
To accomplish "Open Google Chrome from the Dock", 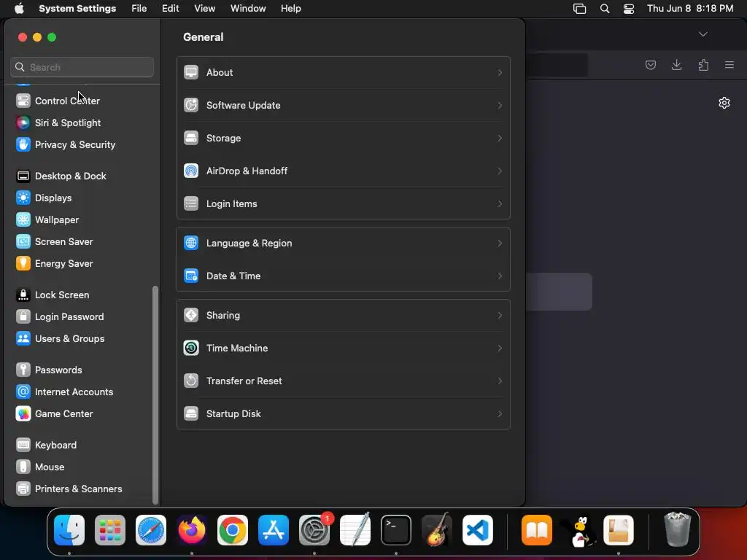I will (x=233, y=531).
